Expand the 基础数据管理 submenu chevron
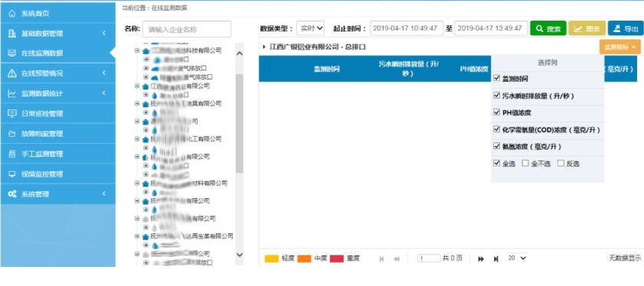 pyautogui.click(x=104, y=33)
